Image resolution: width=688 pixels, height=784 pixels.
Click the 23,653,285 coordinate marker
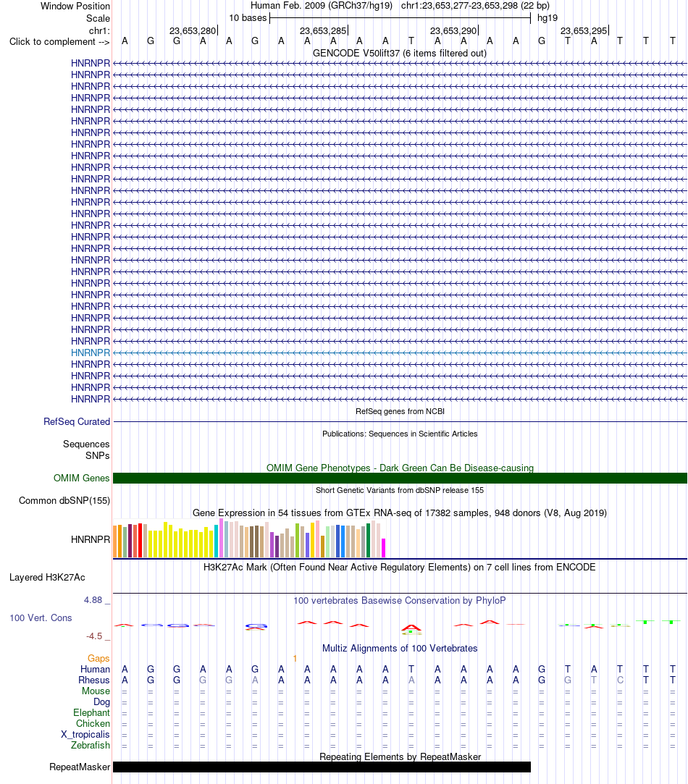[x=323, y=31]
